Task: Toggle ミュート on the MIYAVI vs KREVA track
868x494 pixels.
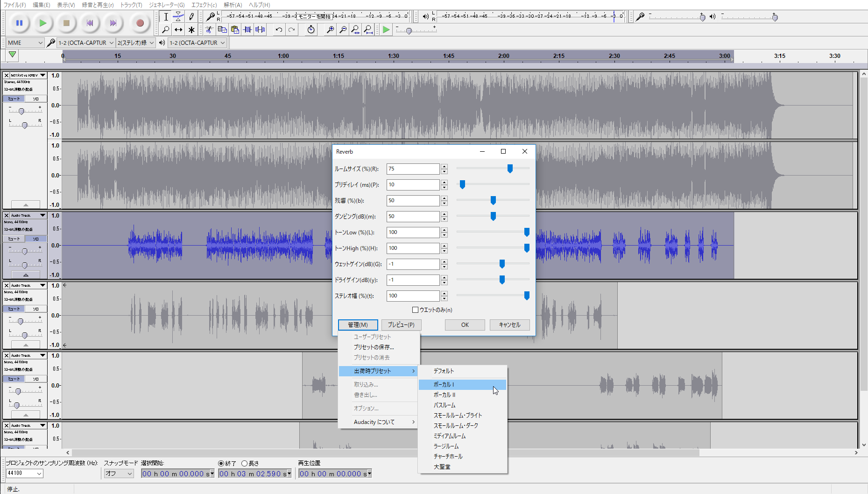Action: click(x=14, y=99)
